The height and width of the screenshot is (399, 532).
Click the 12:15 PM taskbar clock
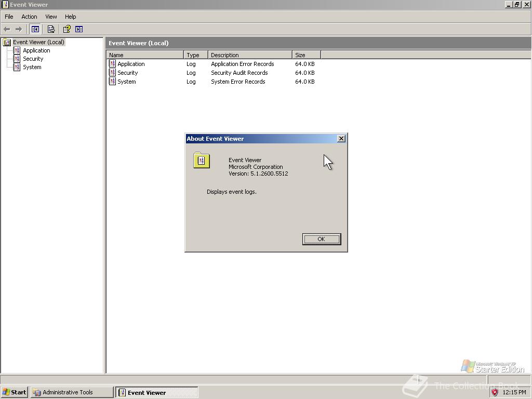[x=514, y=392]
